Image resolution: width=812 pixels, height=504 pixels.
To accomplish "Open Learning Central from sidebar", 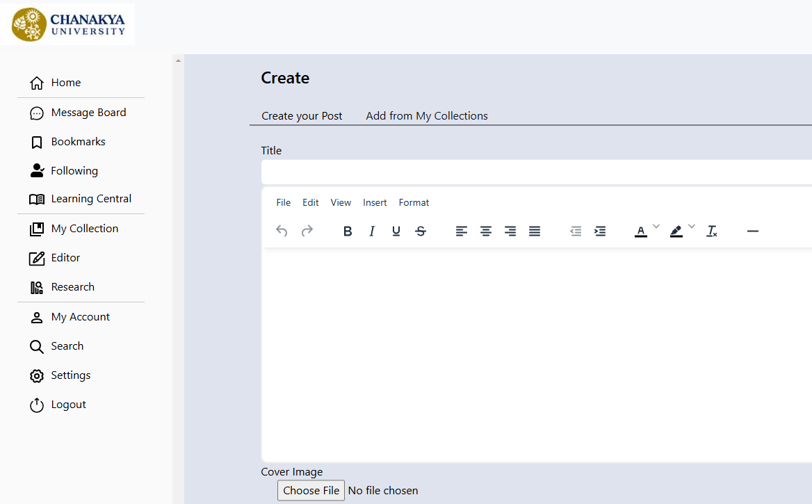I will click(x=91, y=199).
